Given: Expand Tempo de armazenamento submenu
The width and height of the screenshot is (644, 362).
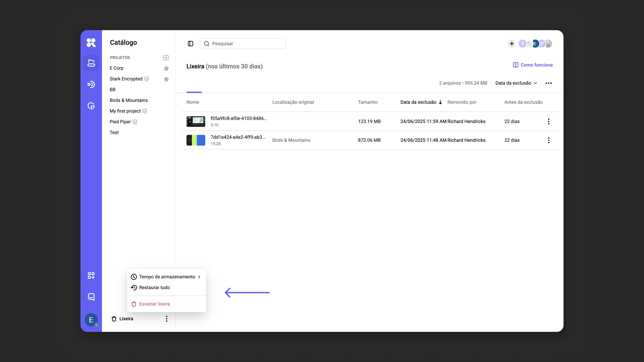Looking at the screenshot, I should pyautogui.click(x=167, y=277).
